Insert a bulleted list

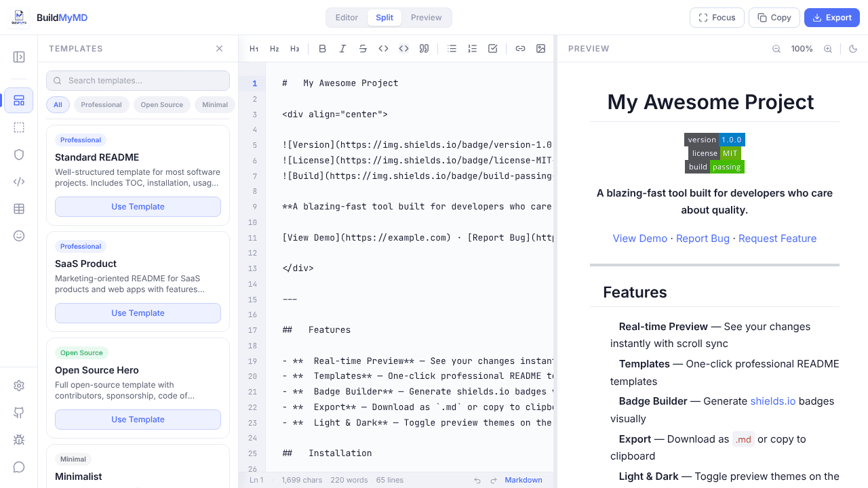tap(452, 49)
